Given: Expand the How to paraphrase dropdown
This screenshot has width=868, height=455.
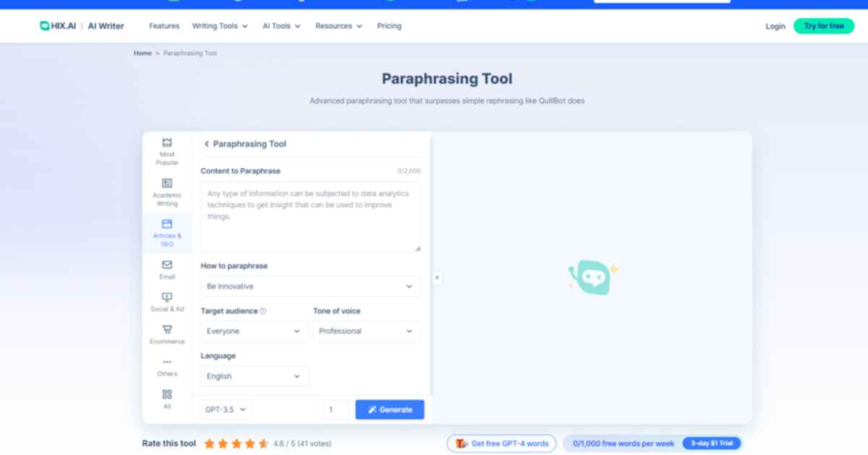Looking at the screenshot, I should (x=310, y=286).
